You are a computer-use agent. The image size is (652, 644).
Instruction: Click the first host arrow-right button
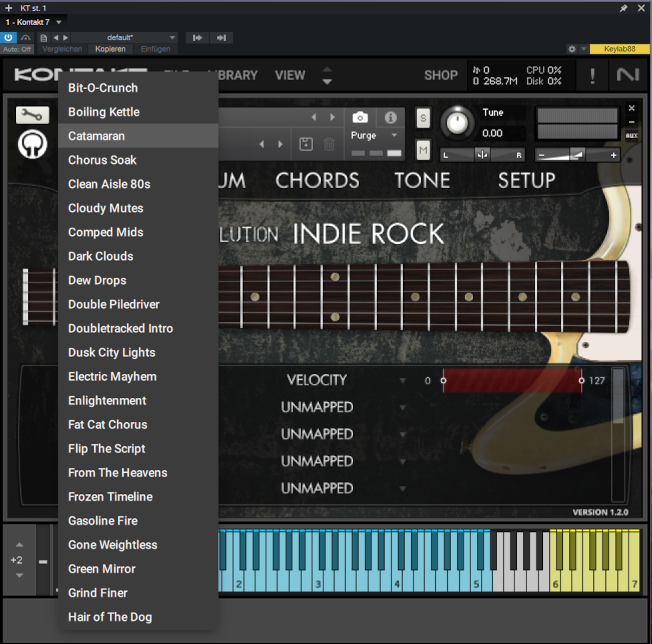(197, 37)
